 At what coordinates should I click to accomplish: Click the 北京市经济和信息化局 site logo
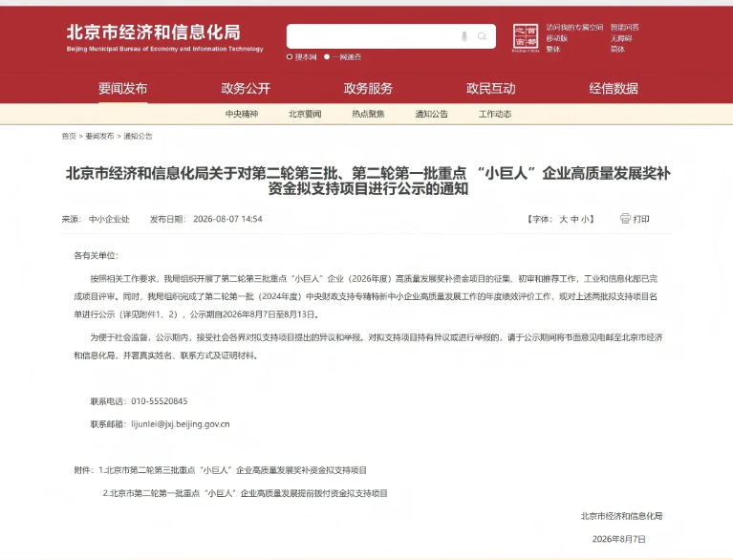pyautogui.click(x=164, y=37)
